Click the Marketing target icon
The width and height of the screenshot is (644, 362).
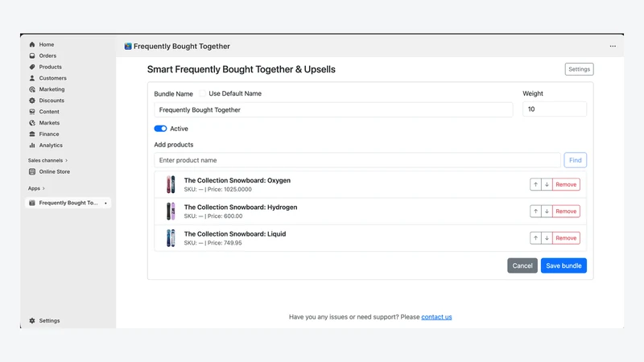[32, 89]
